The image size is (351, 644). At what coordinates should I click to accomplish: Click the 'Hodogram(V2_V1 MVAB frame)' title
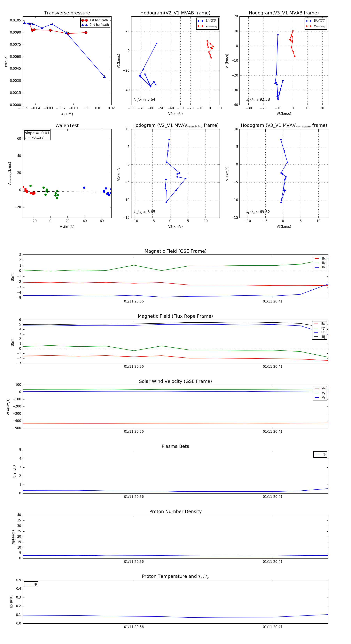[175, 13]
